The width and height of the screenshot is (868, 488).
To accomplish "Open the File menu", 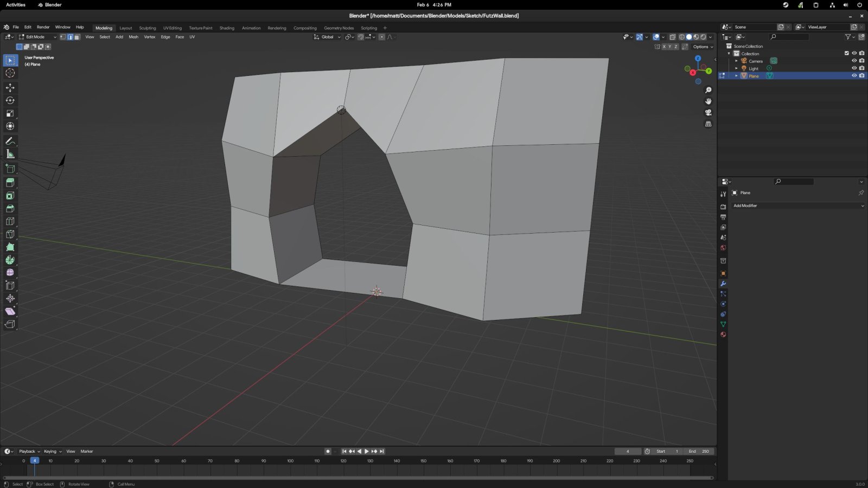I will tap(16, 27).
